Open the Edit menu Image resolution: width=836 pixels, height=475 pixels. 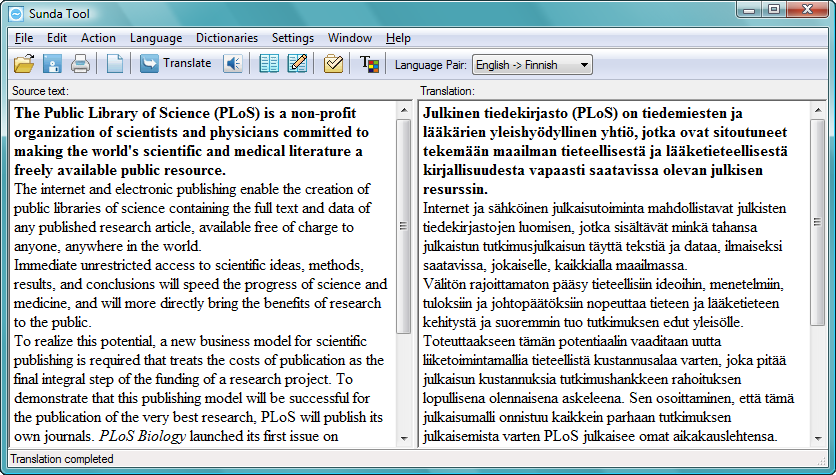(57, 38)
